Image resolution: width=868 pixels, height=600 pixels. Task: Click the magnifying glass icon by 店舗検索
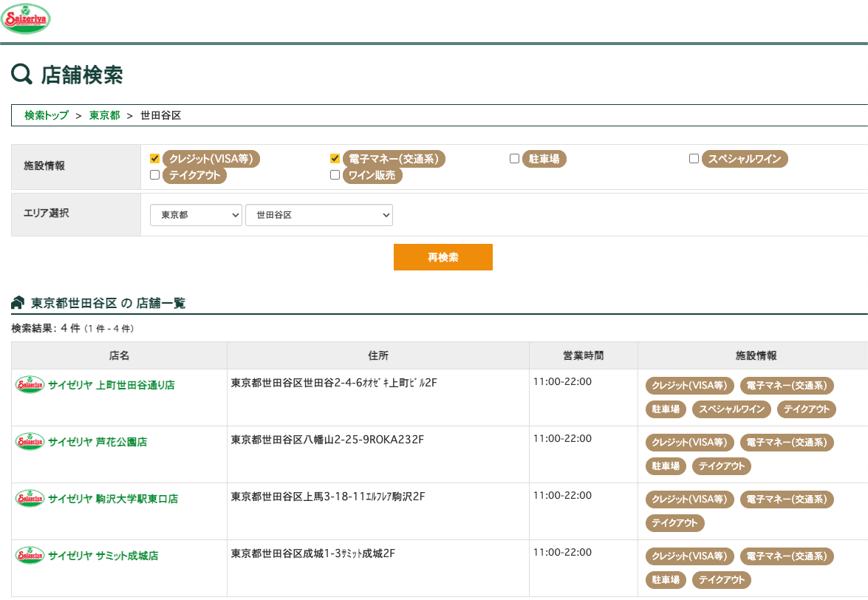[22, 74]
